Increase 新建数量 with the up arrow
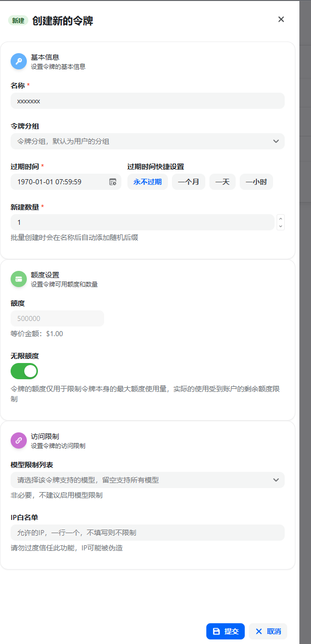The height and width of the screenshot is (644, 311). 281,218
